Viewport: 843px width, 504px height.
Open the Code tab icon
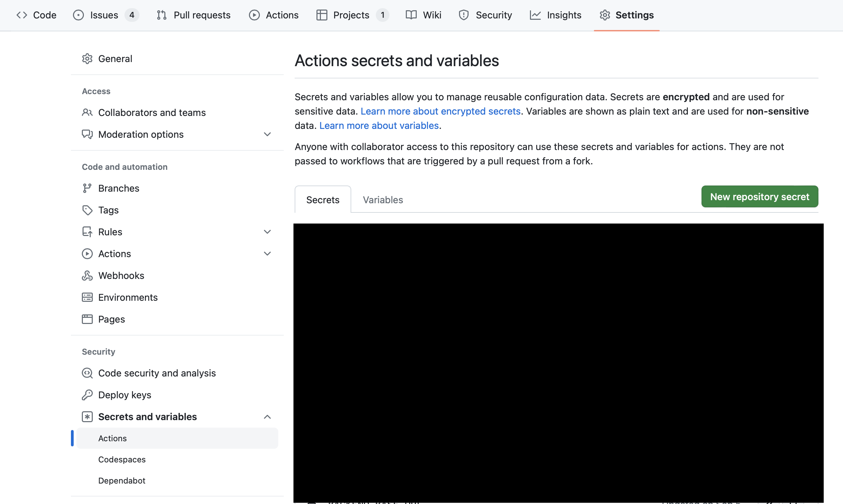coord(22,15)
